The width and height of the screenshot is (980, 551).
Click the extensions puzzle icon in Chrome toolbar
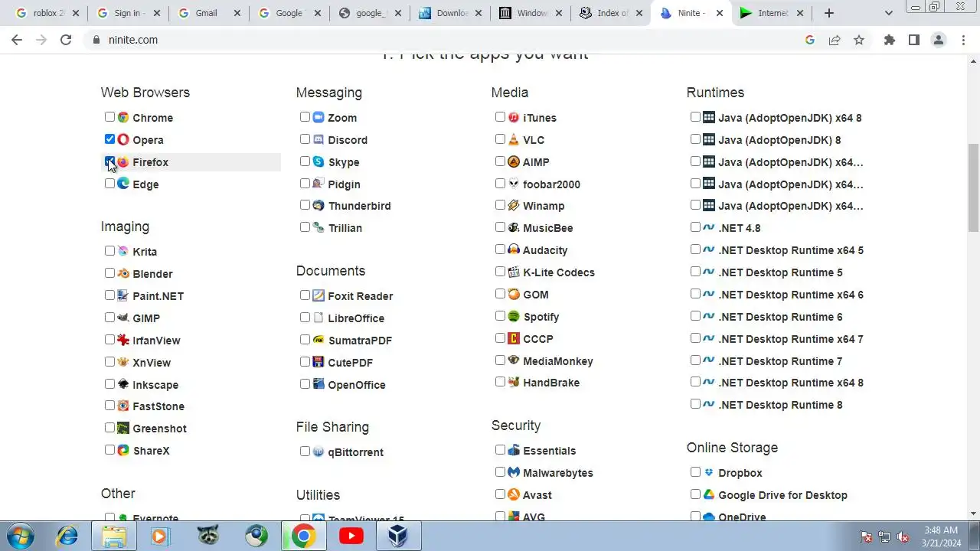889,40
